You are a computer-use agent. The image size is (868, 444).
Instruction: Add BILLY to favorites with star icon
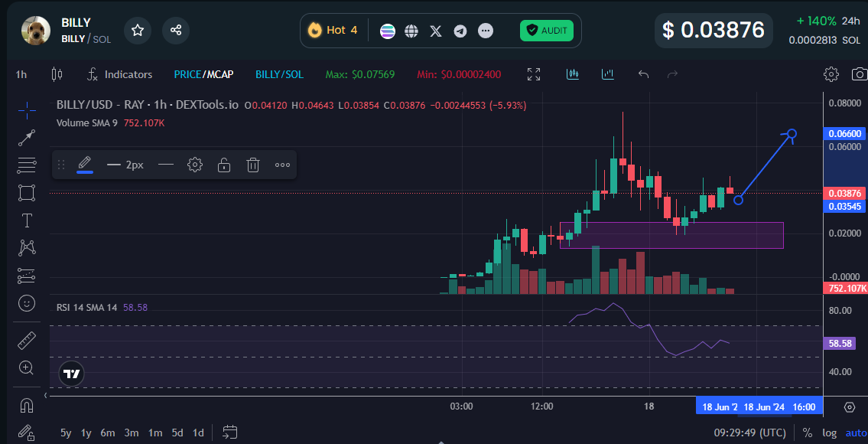[138, 30]
